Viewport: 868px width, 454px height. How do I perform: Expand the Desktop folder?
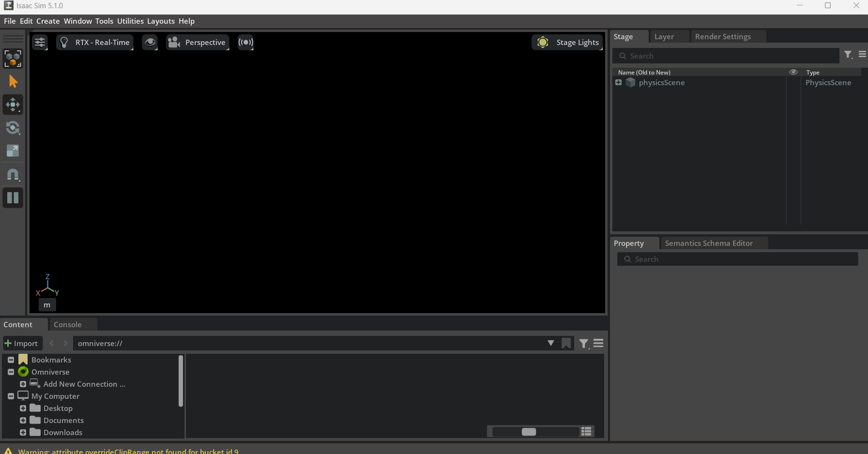coord(23,409)
